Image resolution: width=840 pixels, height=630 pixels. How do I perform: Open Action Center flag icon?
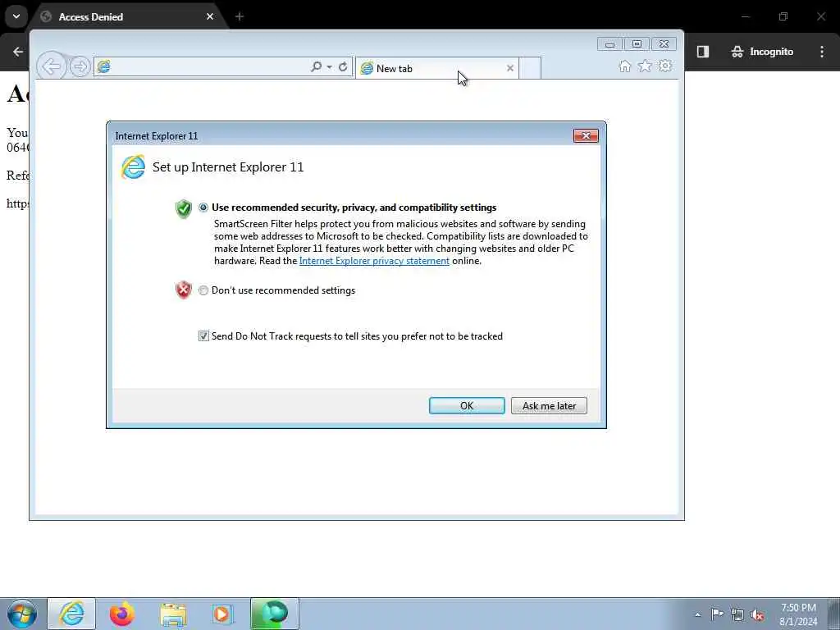(717, 614)
